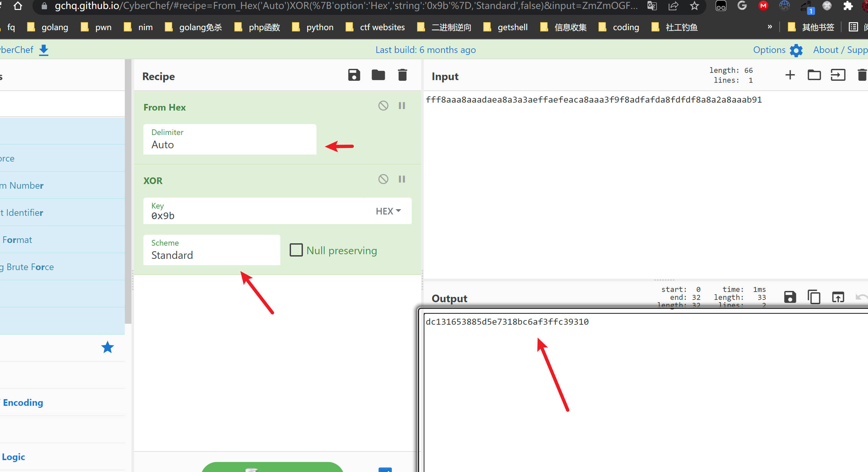
Task: Open the HEX key format dropdown
Action: pos(388,211)
